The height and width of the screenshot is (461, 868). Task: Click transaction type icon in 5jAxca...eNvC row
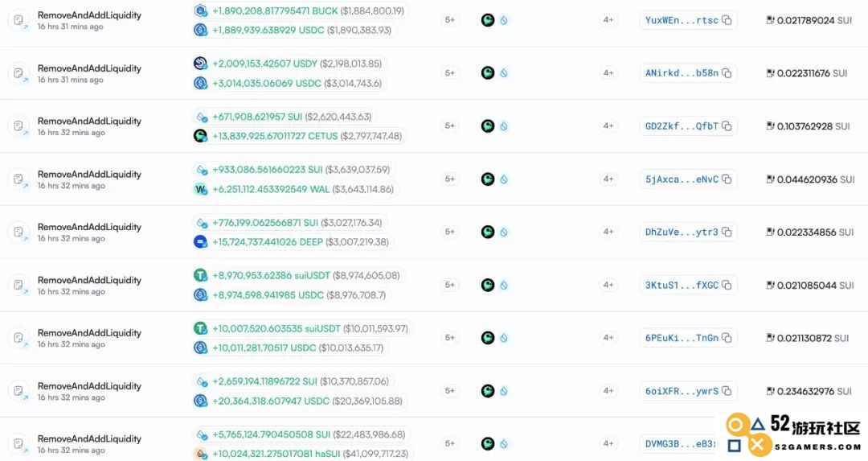18,179
